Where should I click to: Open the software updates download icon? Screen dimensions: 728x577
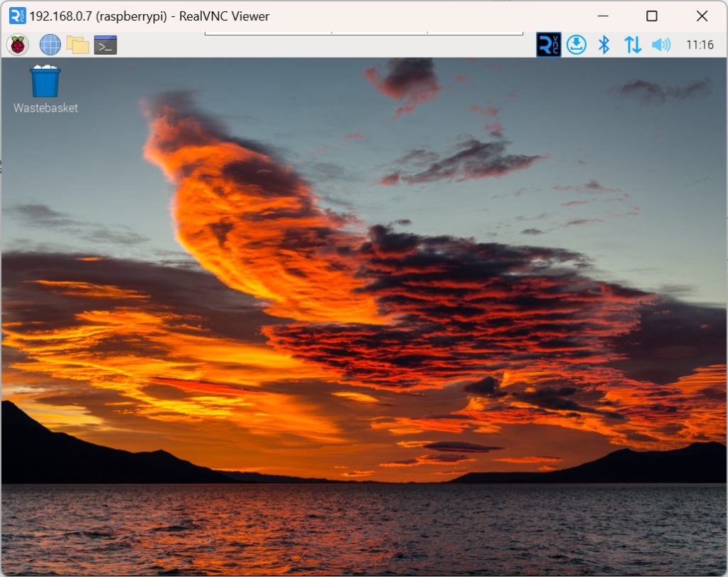pos(576,45)
